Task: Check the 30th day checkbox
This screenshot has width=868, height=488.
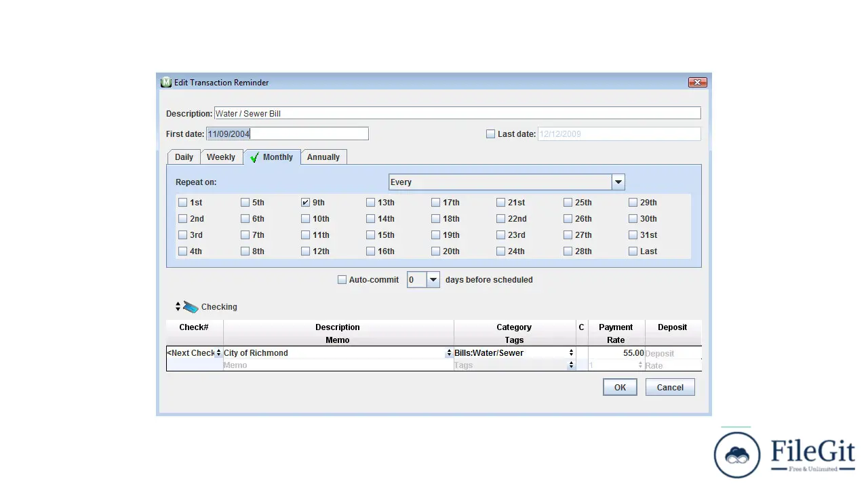Action: [633, 218]
